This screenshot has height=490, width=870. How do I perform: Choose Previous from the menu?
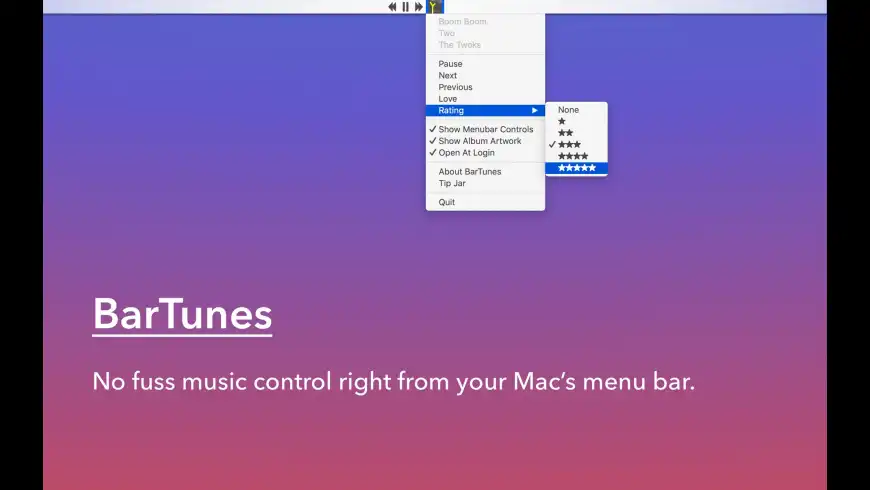pos(485,87)
